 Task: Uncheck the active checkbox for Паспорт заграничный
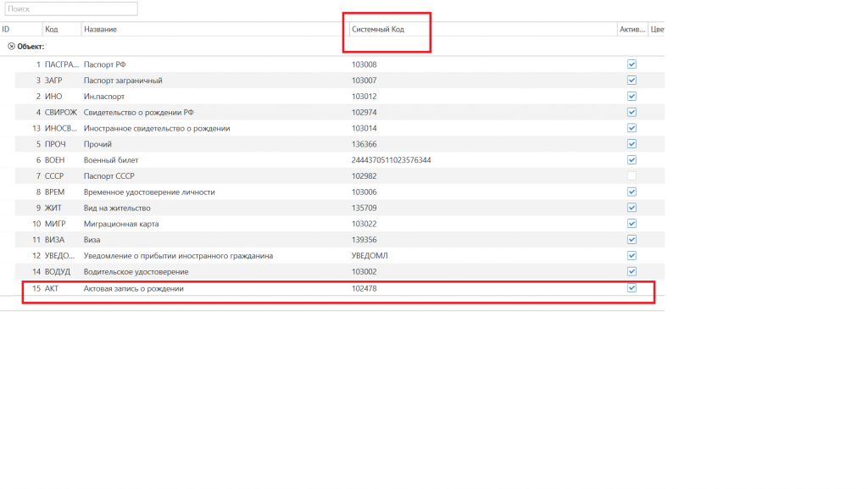pyautogui.click(x=632, y=81)
